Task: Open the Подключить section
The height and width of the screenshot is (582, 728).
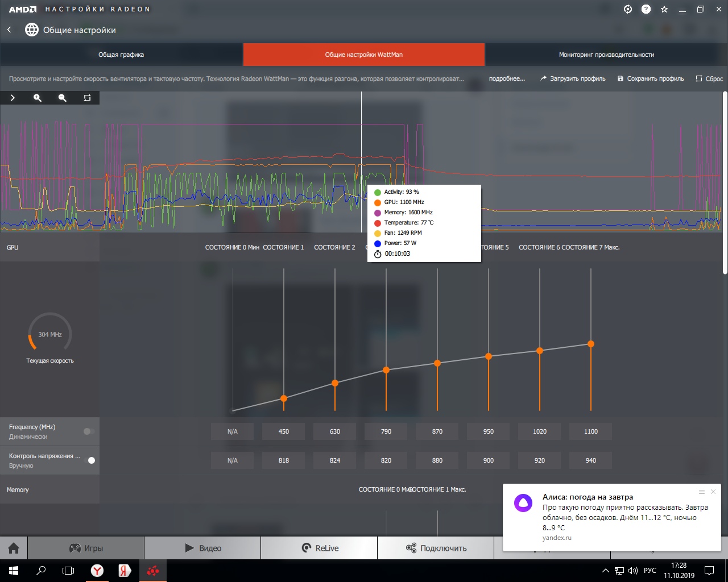Action: click(436, 548)
